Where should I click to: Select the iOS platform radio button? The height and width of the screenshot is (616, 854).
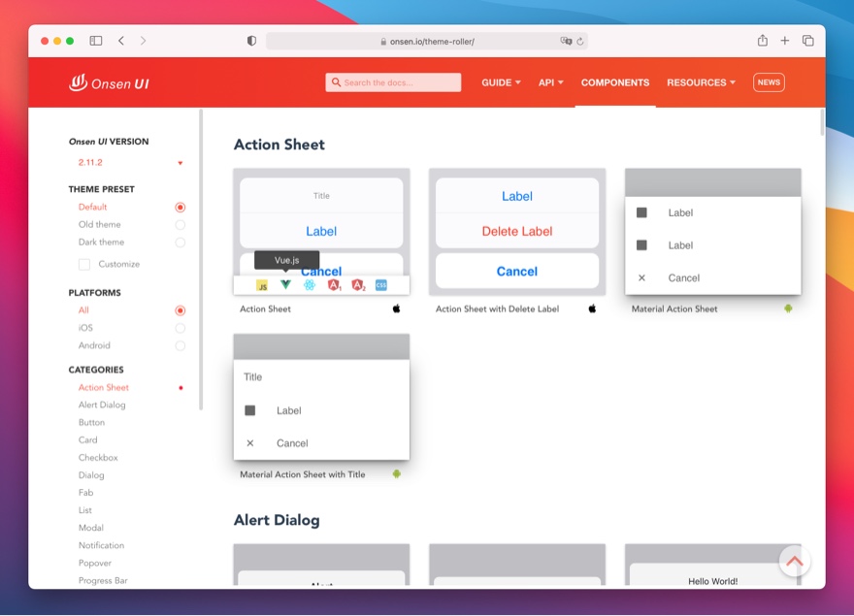(x=181, y=328)
